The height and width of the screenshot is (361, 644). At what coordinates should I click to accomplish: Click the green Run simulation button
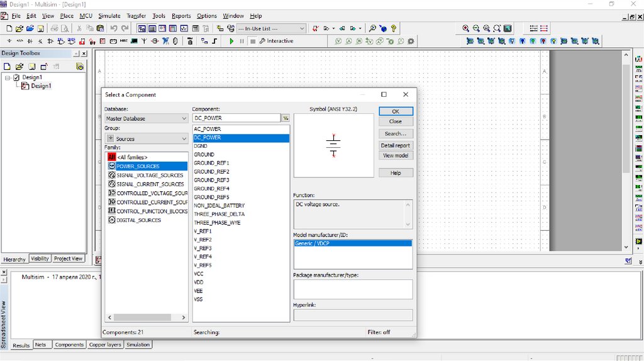point(231,42)
